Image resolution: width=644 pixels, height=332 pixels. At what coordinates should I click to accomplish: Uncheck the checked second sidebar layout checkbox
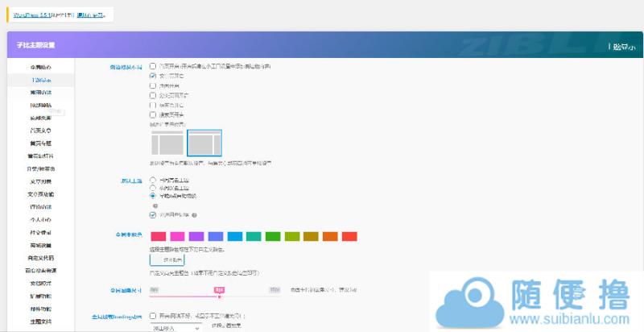coord(153,76)
